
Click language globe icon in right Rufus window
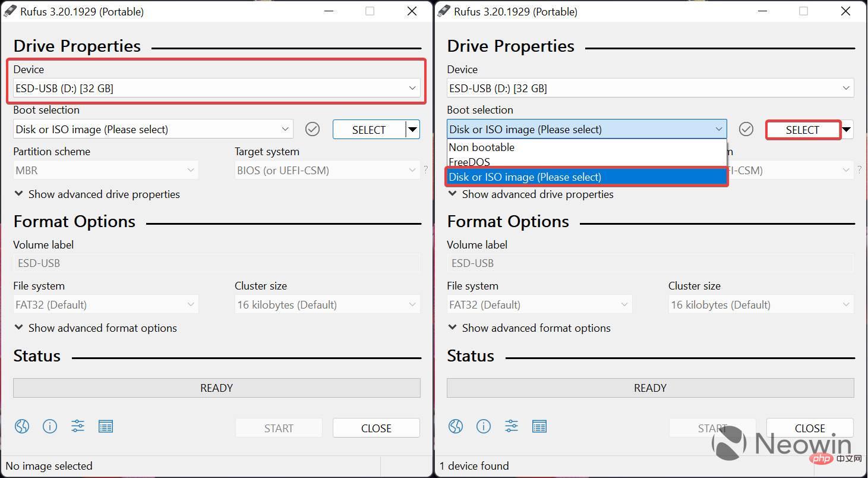point(456,426)
